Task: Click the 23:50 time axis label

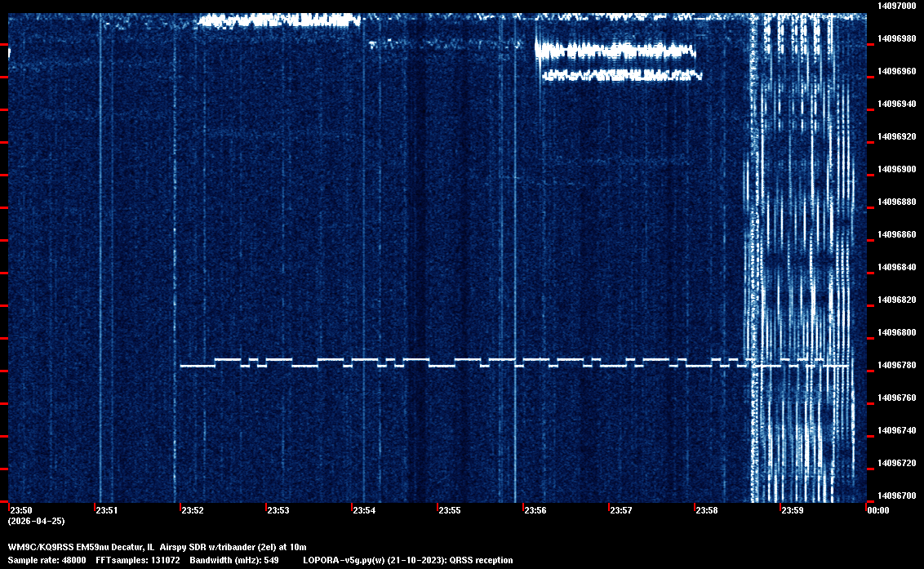Action: 20,510
